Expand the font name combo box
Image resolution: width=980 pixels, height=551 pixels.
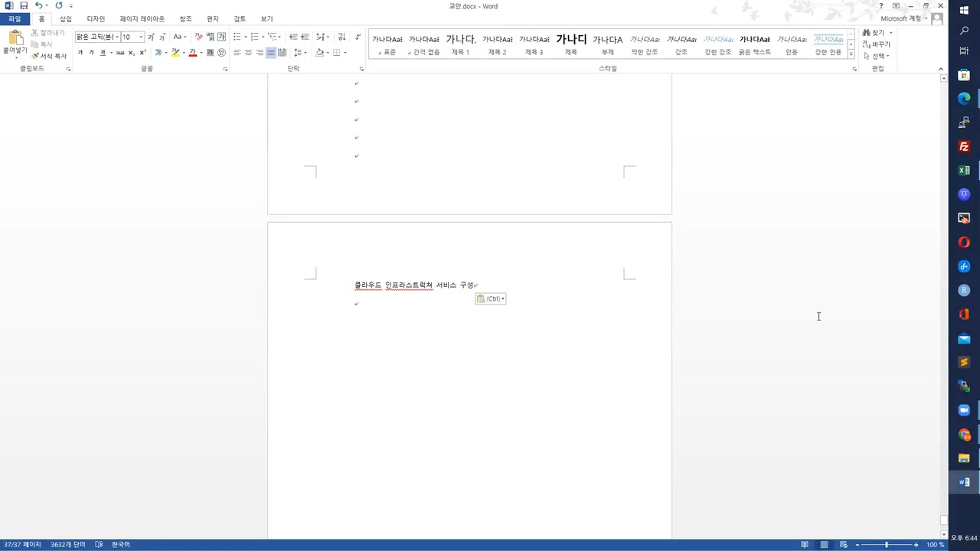116,37
